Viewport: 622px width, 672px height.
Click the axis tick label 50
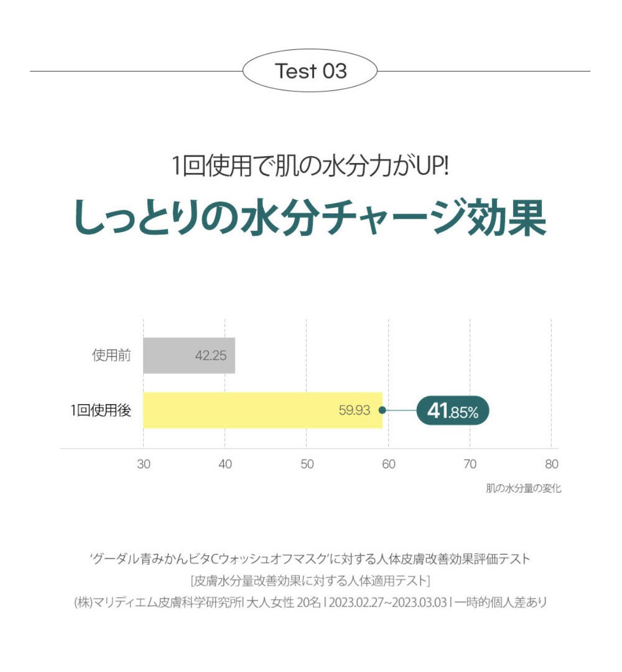(x=307, y=464)
